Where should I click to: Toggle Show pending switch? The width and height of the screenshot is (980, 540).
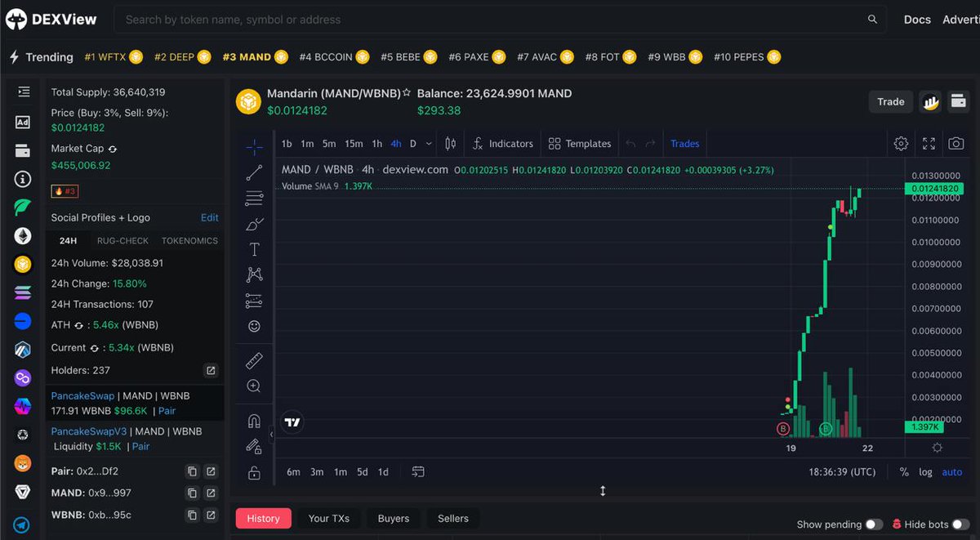[x=874, y=524]
